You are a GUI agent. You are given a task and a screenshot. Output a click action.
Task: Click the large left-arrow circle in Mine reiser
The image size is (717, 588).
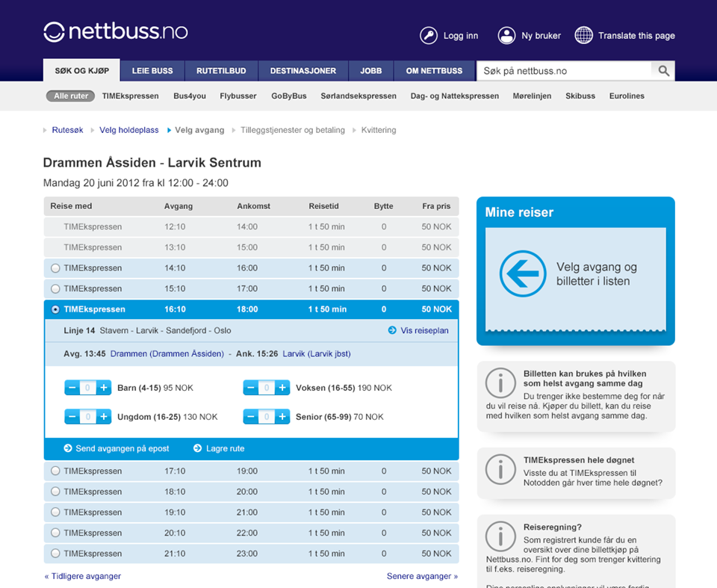[523, 273]
